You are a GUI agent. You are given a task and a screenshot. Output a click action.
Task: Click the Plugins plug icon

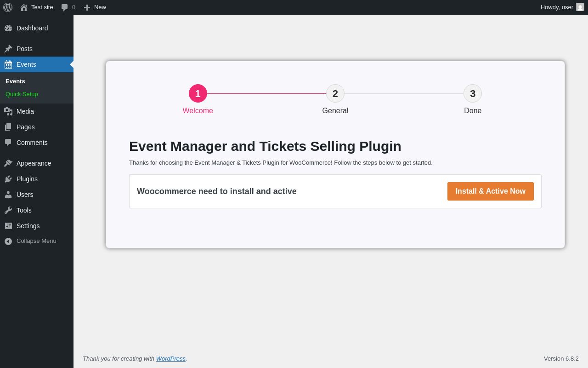pos(8,179)
